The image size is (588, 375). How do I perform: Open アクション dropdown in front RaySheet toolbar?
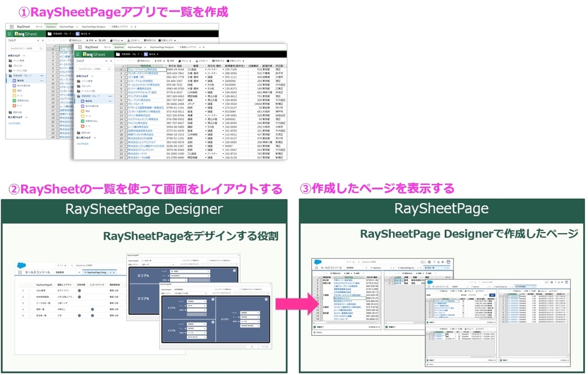[x=190, y=61]
